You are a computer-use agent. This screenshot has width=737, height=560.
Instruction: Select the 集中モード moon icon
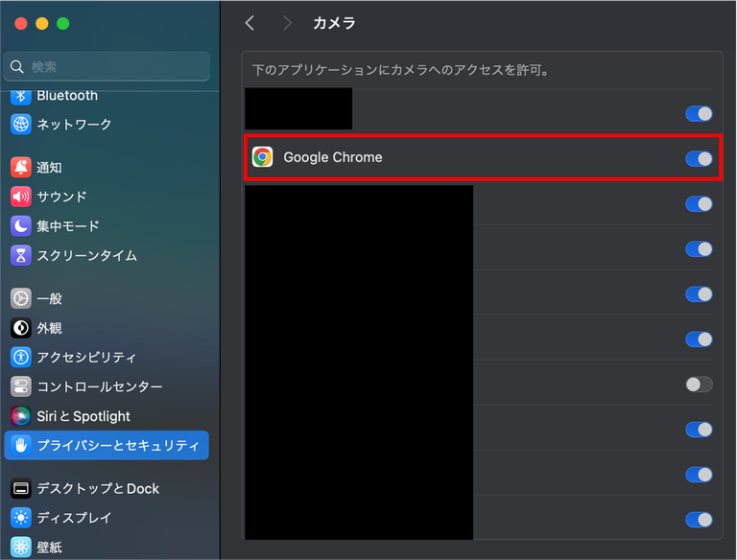click(x=21, y=226)
